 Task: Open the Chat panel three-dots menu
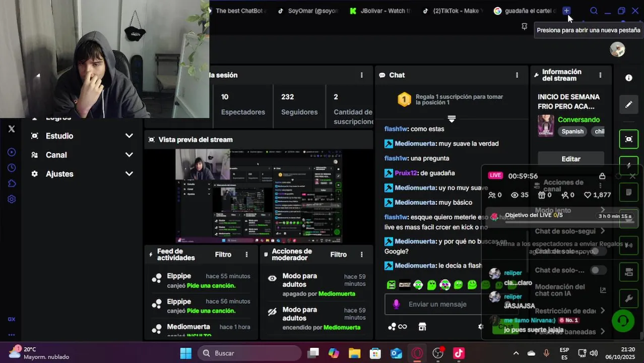tap(517, 75)
